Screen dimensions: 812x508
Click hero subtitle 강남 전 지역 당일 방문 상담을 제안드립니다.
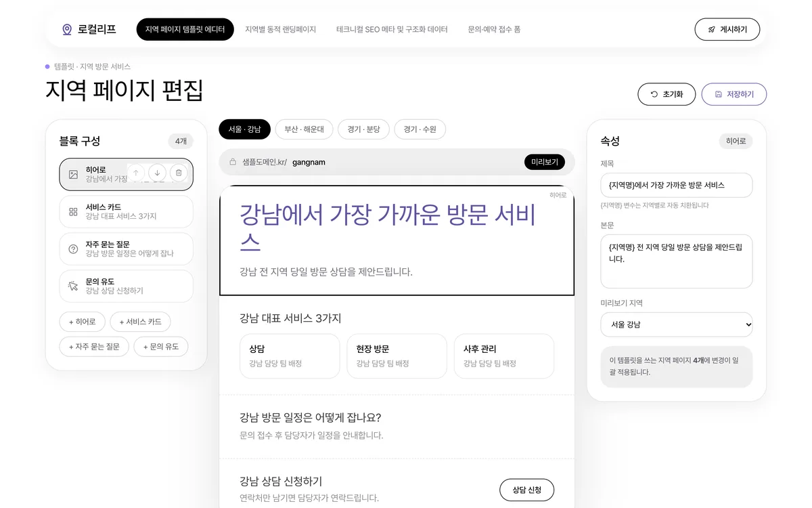tap(326, 272)
